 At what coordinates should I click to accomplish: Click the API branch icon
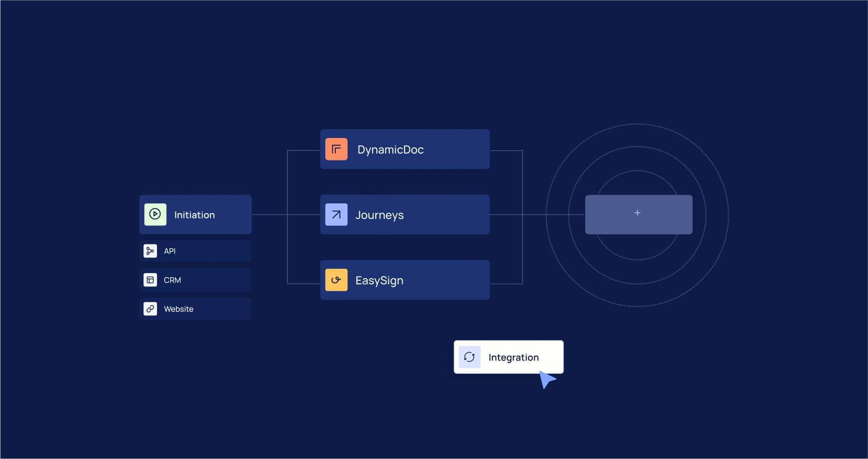pos(150,251)
